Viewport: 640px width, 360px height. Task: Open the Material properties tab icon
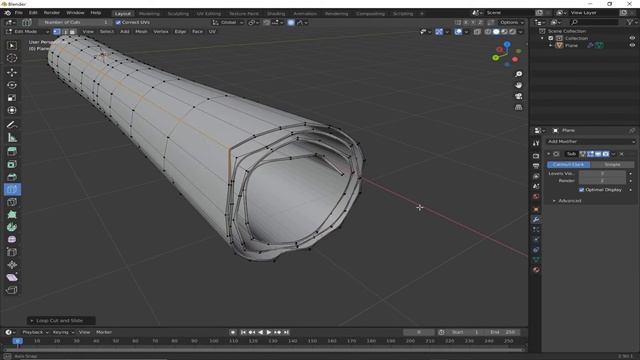(536, 269)
